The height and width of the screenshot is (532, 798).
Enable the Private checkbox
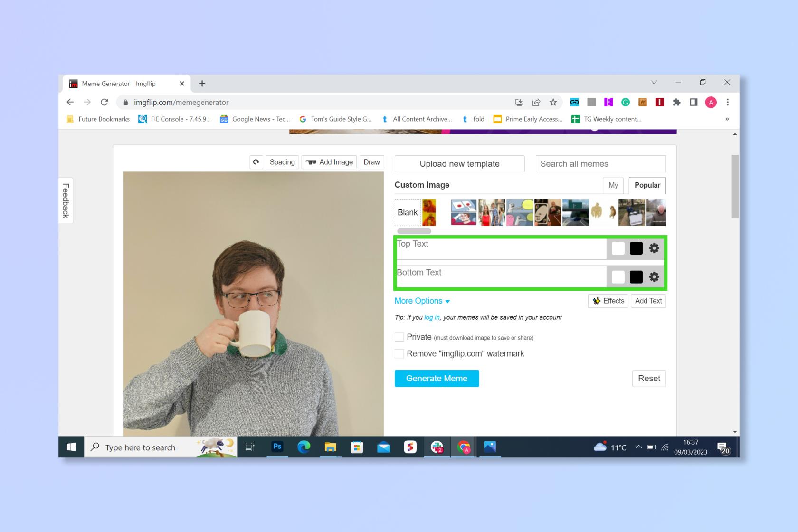tap(399, 337)
